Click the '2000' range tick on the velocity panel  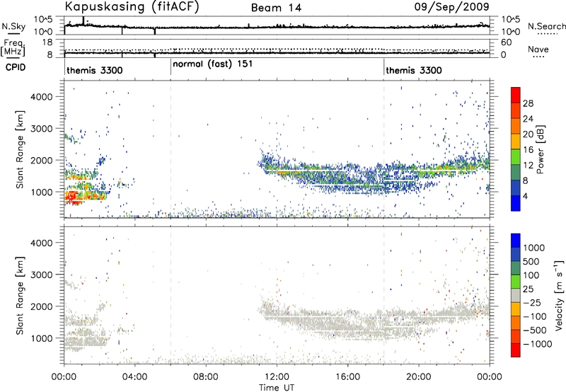(41, 306)
